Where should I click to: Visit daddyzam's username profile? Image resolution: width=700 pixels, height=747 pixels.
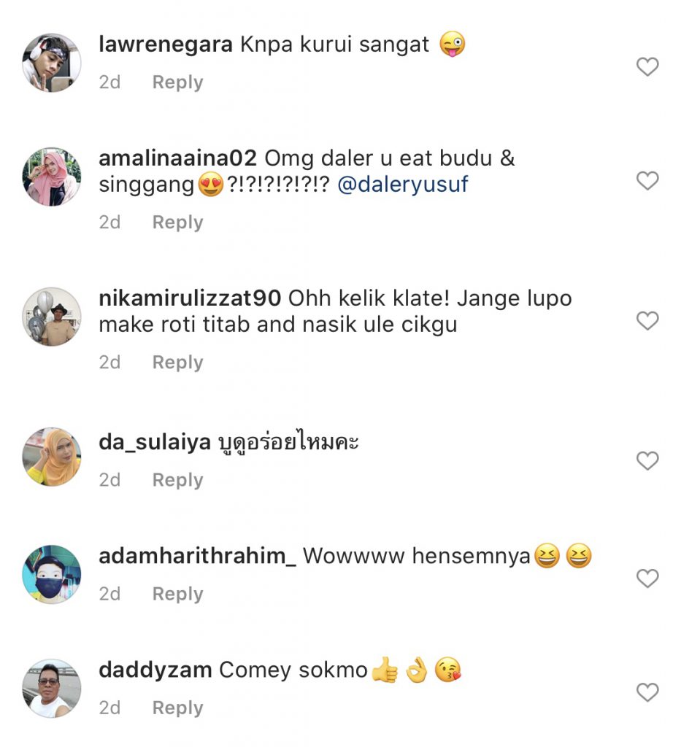tap(155, 670)
